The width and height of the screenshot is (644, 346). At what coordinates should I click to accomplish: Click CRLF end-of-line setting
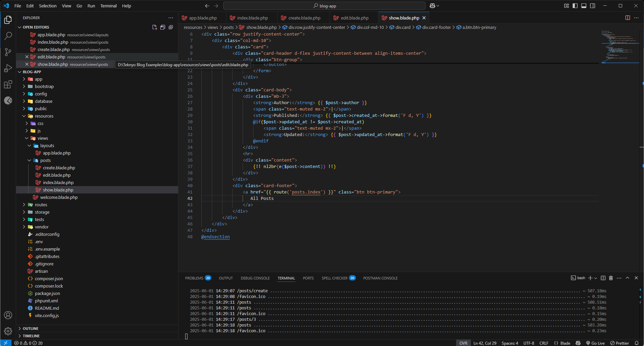(x=544, y=343)
